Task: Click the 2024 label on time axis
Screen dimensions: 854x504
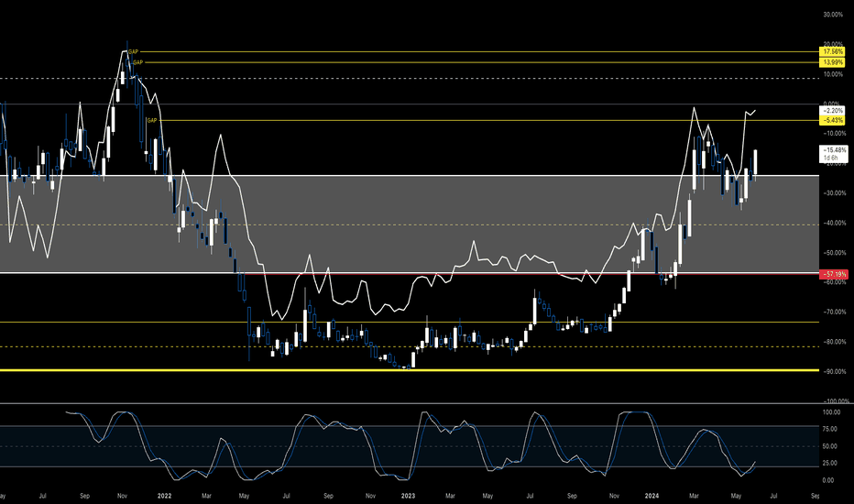Action: click(x=651, y=496)
